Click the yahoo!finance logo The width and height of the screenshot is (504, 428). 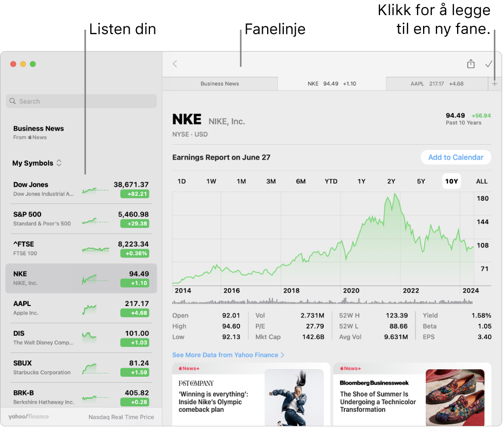(29, 417)
